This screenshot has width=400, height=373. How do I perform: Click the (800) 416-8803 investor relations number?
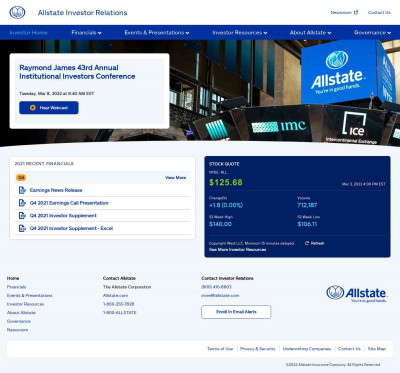pyautogui.click(x=216, y=287)
